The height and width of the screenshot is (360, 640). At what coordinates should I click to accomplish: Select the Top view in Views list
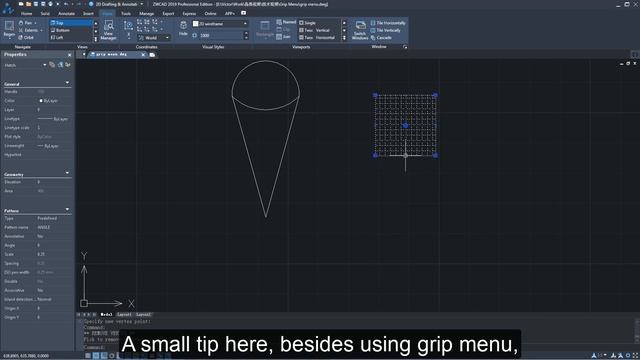click(x=71, y=23)
